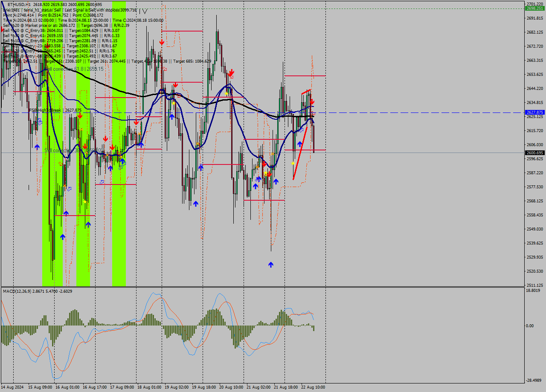This screenshot has height=392, width=546.
Task: Click the 19 Aug 18:00 time label
Action: tap(204, 387)
